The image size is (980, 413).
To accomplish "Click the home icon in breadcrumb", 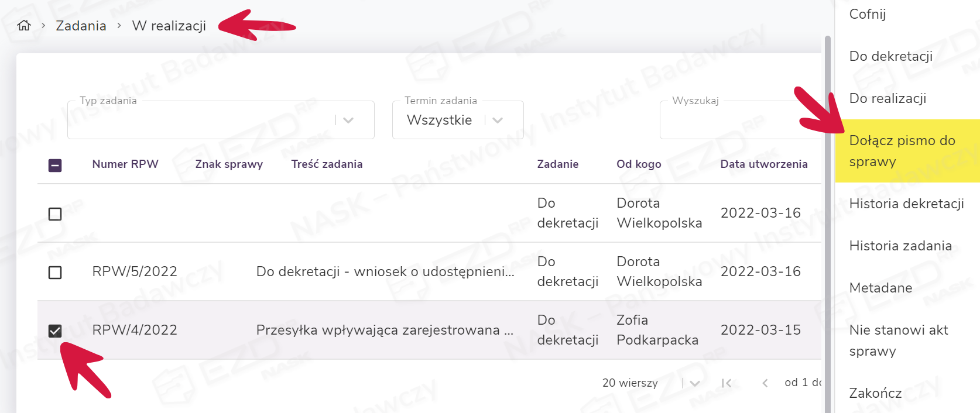I will pos(24,25).
